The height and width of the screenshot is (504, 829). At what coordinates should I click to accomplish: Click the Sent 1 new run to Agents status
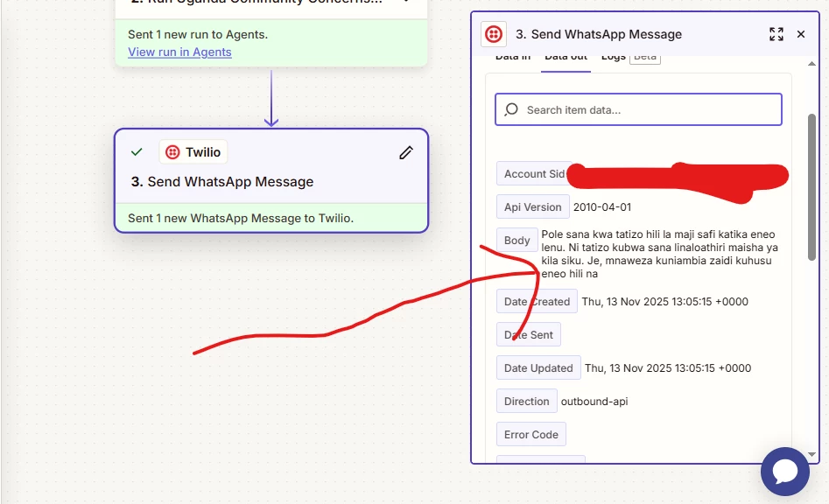click(x=198, y=34)
